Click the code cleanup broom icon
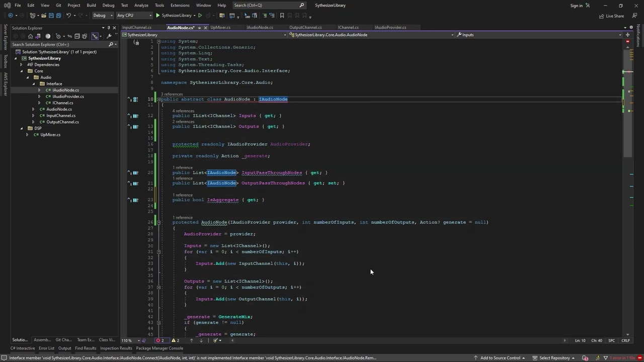Image resolution: width=644 pixels, height=362 pixels. click(x=215, y=340)
